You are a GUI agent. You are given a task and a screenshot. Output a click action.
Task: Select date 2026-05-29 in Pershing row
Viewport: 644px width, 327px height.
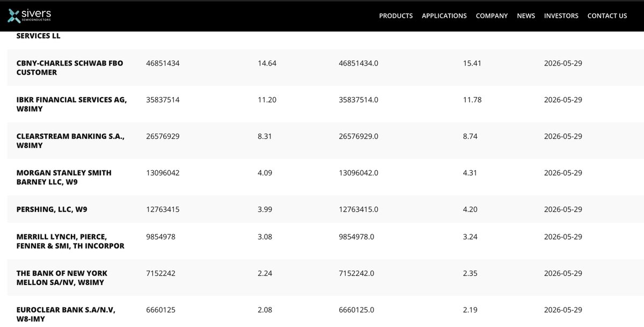[563, 209]
